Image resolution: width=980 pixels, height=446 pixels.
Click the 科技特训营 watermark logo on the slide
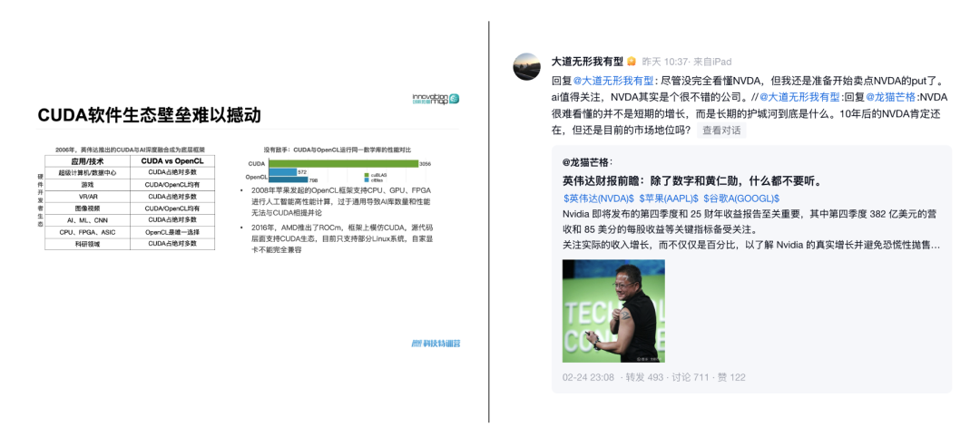click(436, 343)
